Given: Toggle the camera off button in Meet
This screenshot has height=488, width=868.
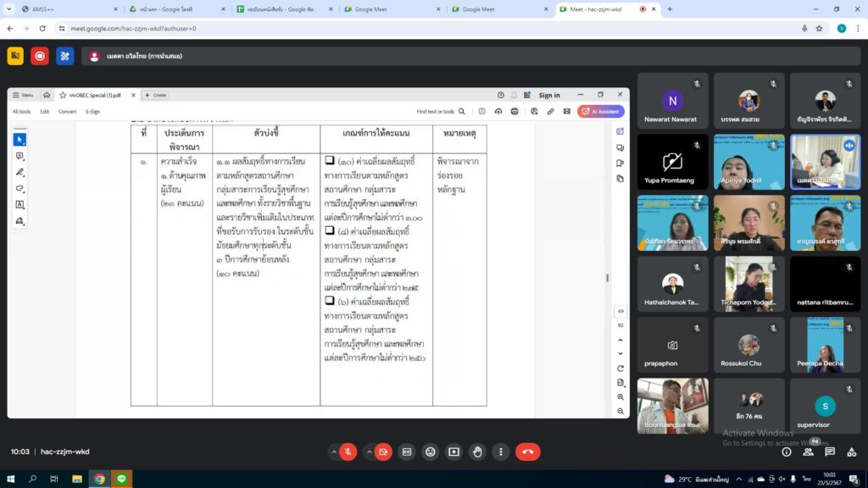Looking at the screenshot, I should (x=384, y=452).
